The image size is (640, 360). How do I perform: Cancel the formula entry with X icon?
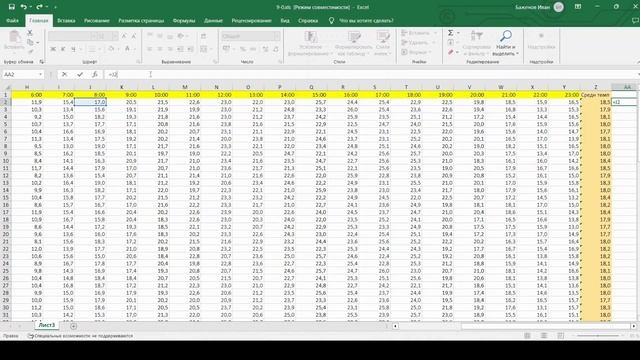(64, 74)
